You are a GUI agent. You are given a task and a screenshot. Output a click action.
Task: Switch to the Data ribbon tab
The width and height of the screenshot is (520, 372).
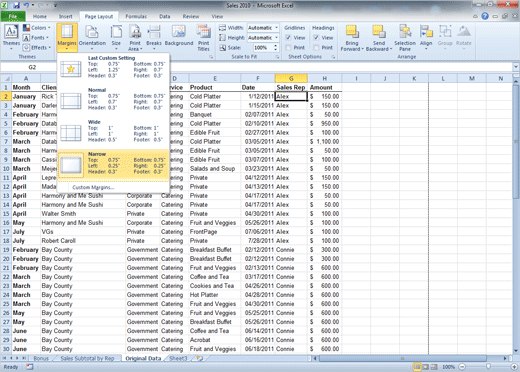(165, 16)
